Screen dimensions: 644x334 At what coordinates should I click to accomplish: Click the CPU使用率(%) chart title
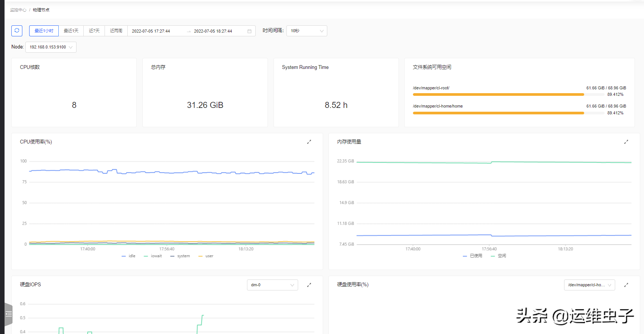tap(36, 142)
